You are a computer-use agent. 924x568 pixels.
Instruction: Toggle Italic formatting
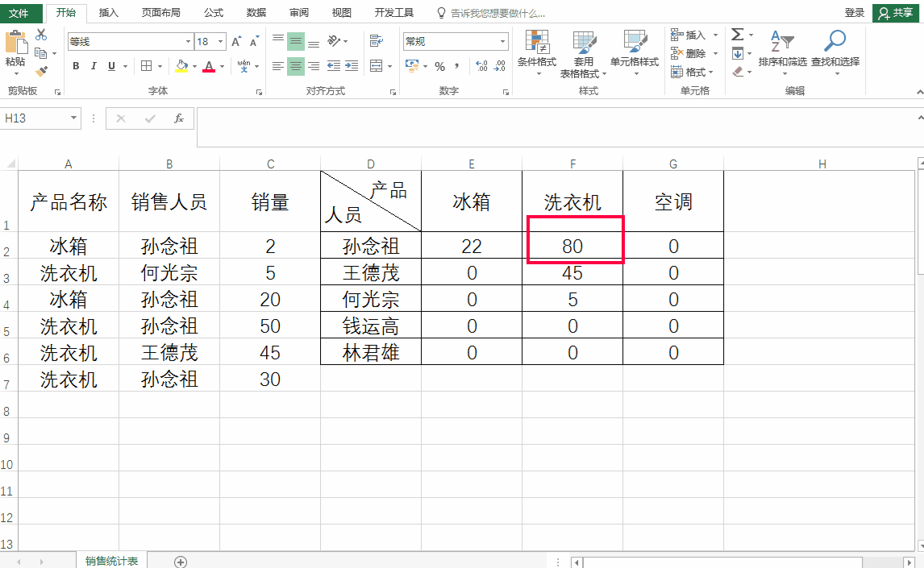point(93,67)
